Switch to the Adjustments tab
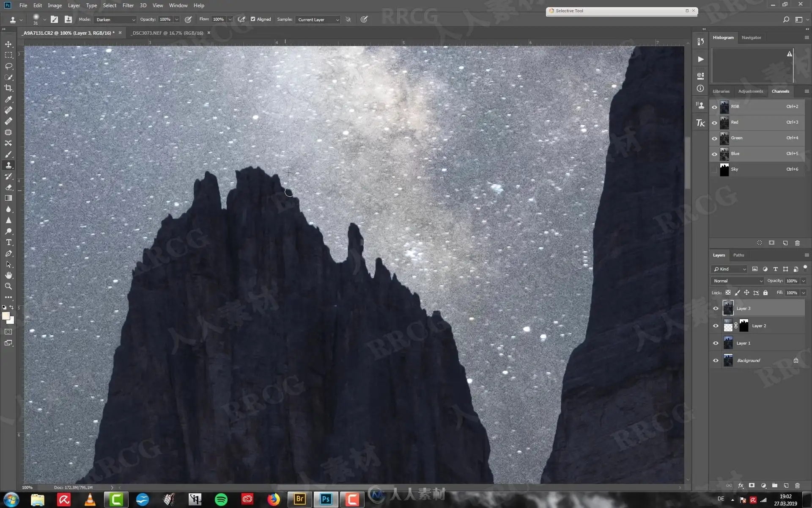This screenshot has height=508, width=812. [x=750, y=91]
